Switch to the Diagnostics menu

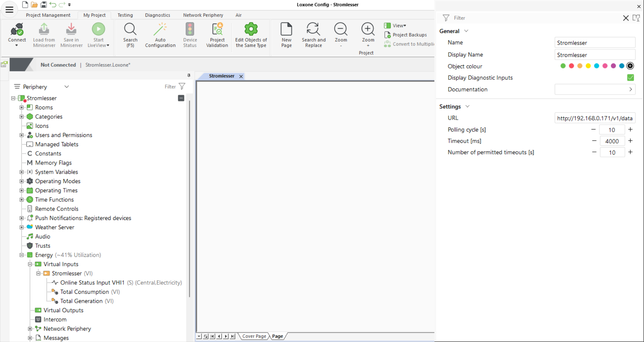click(x=157, y=15)
